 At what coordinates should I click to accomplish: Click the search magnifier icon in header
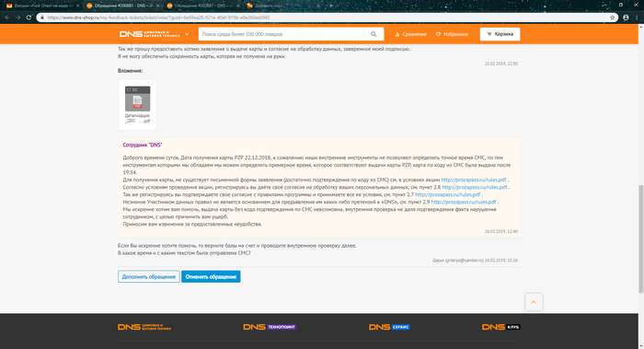click(x=374, y=34)
